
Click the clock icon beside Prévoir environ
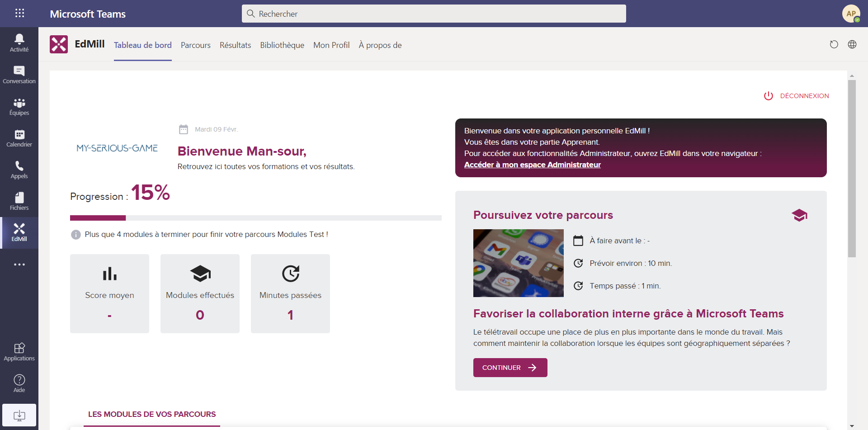[578, 263]
